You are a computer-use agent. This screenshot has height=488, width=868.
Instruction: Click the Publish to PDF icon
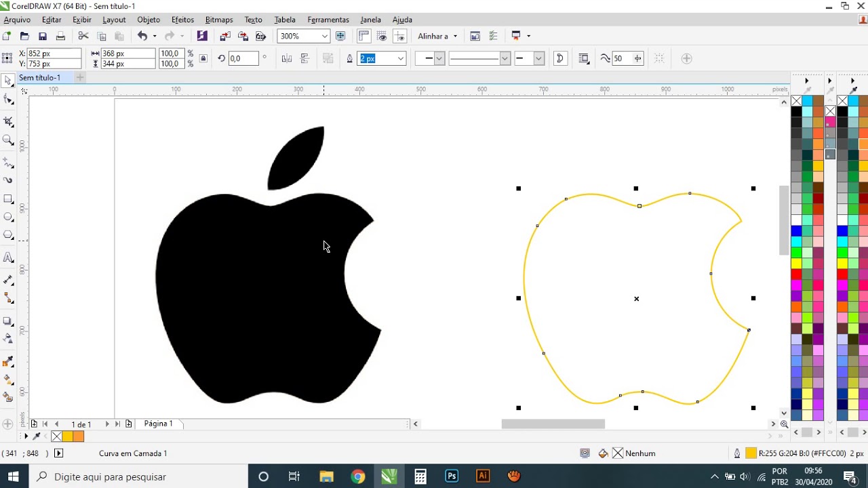click(260, 36)
